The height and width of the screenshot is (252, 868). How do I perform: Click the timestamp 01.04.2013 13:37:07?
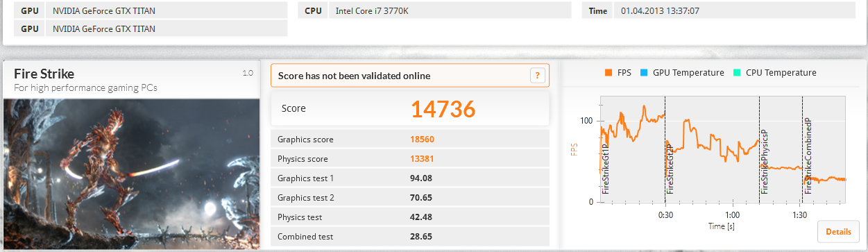pos(660,10)
